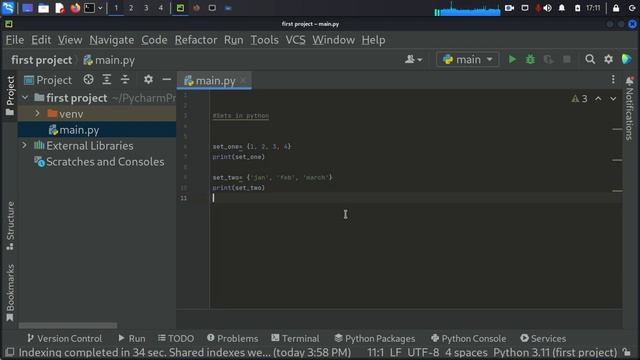The width and height of the screenshot is (640, 360).
Task: Open the Refactor menu
Action: click(x=196, y=40)
